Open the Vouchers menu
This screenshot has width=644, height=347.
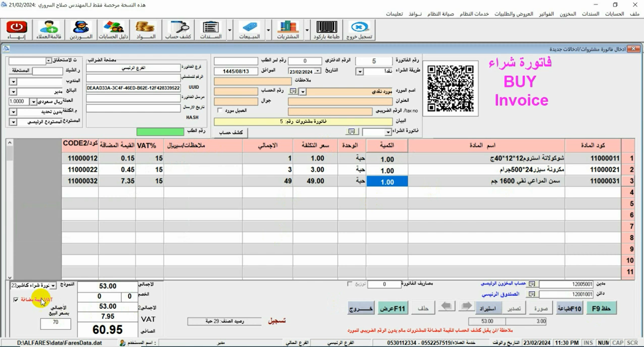(x=591, y=14)
